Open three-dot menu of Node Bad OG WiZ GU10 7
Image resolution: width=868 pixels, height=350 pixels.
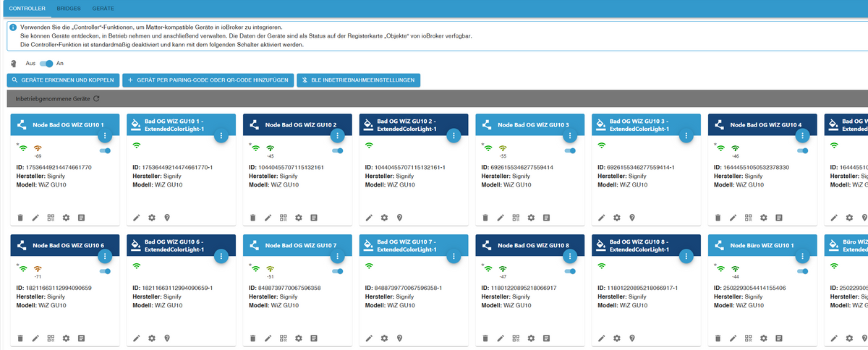tap(338, 257)
